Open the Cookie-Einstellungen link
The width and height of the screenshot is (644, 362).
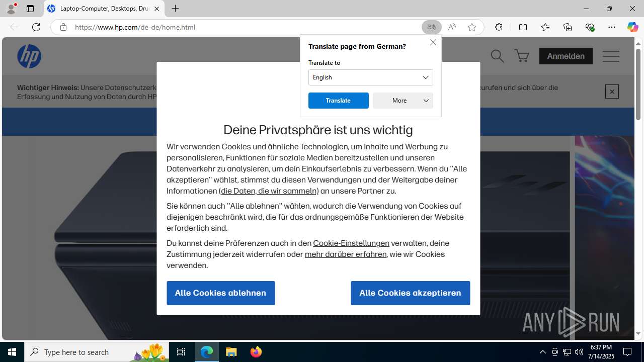[351, 243]
